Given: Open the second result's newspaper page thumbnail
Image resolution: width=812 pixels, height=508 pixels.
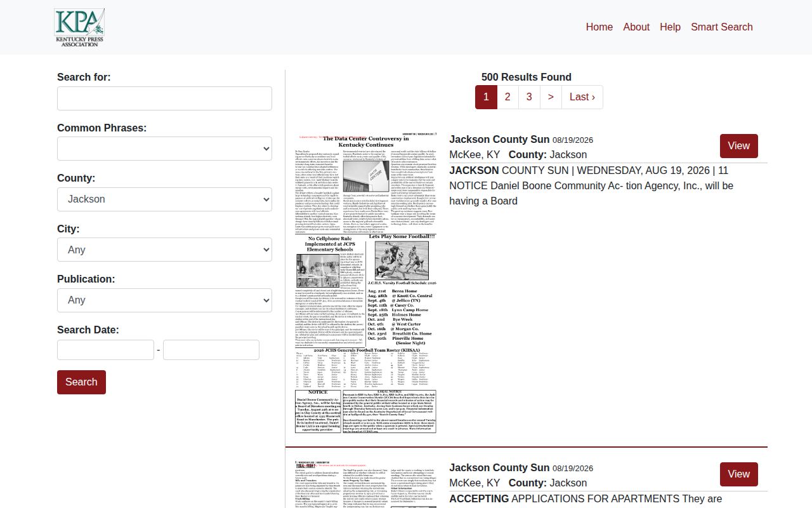Looking at the screenshot, I should coord(366,485).
